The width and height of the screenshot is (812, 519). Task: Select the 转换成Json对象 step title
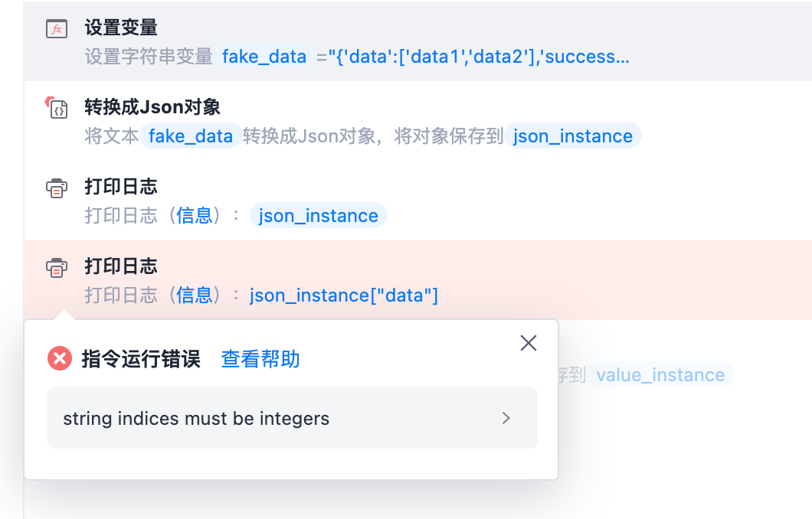point(152,108)
